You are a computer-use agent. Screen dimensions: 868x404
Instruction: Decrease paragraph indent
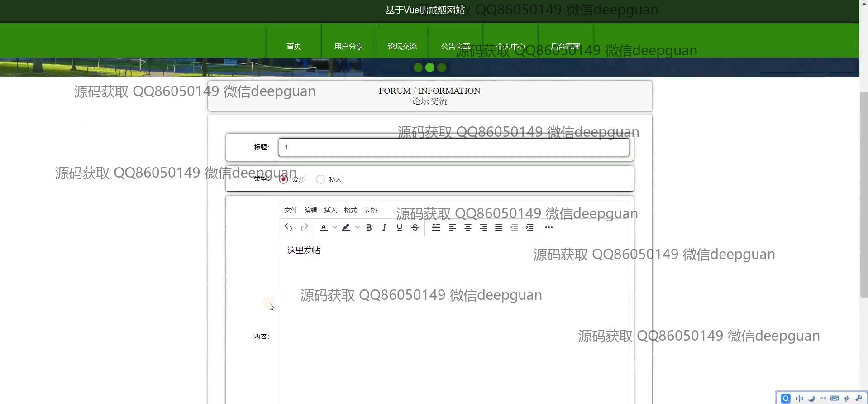pyautogui.click(x=514, y=227)
